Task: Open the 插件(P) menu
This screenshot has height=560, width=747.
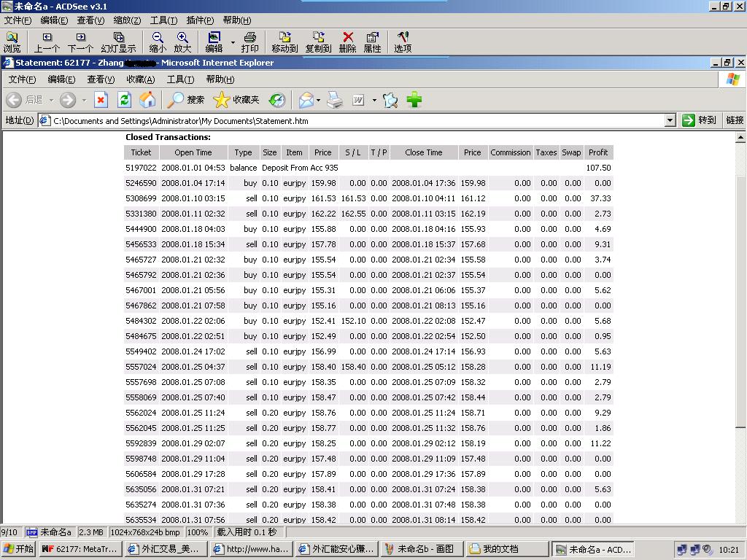Action: pos(200,20)
